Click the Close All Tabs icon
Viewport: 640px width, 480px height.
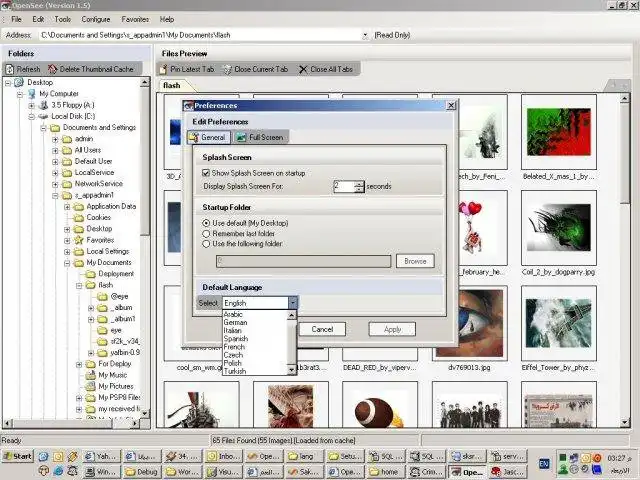(303, 69)
